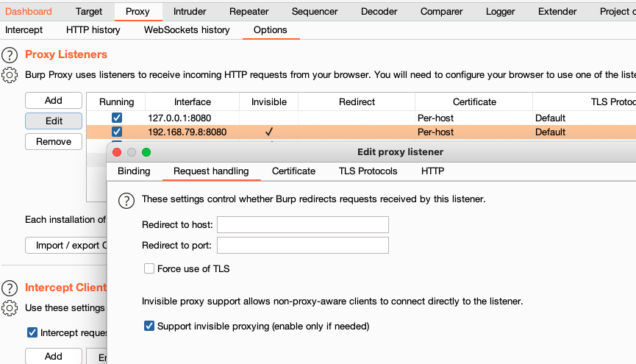The image size is (636, 364).
Task: Click the Remove listener button
Action: 54,142
